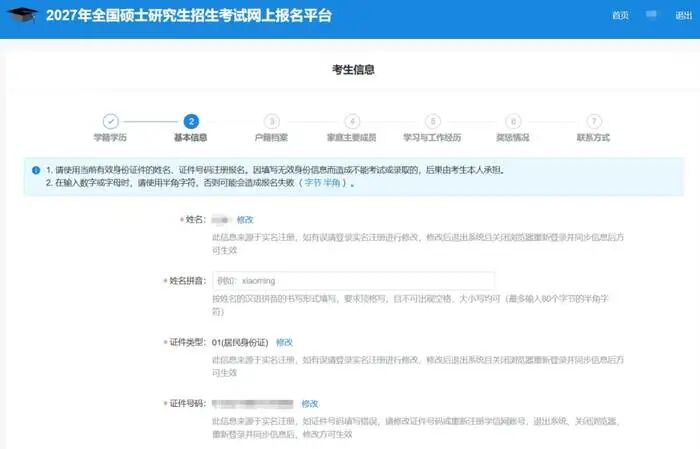Click 修改 next to 姓名
The image size is (700, 449).
[x=245, y=220]
